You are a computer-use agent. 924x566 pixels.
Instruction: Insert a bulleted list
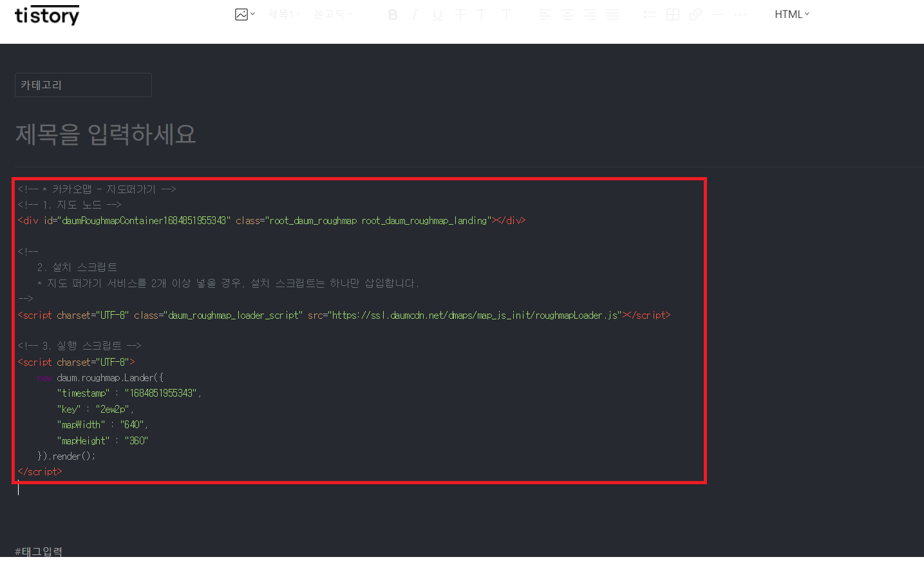coord(650,14)
